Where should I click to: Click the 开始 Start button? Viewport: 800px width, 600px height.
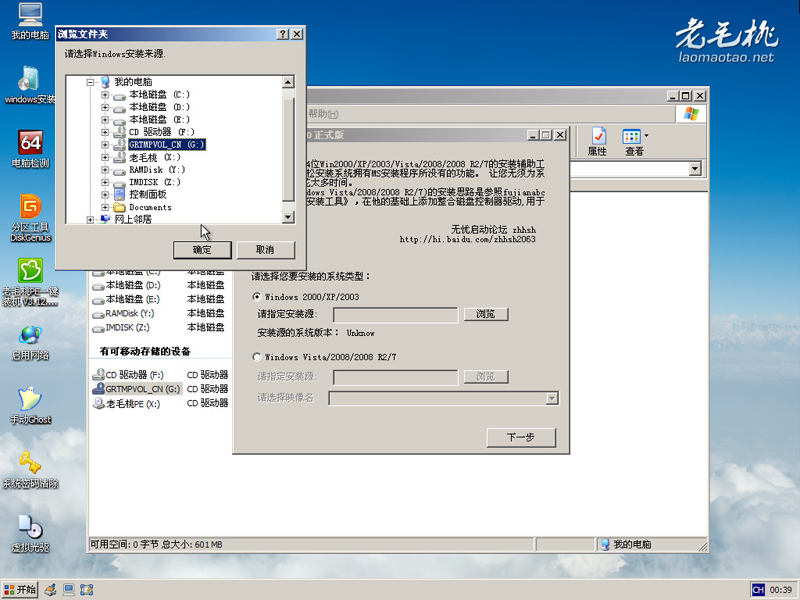(x=20, y=590)
